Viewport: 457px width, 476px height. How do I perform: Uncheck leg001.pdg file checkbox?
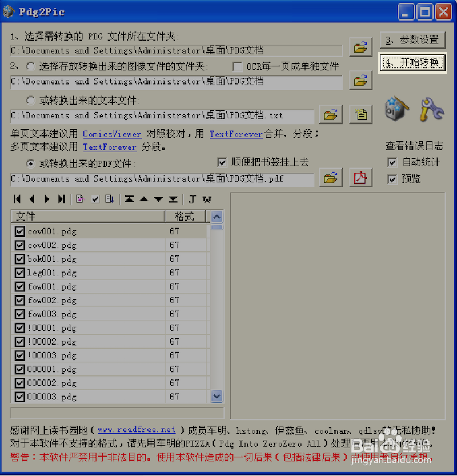pos(20,273)
